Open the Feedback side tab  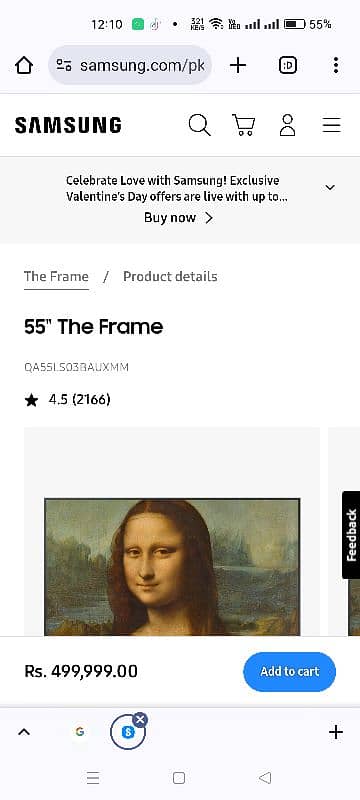click(351, 535)
